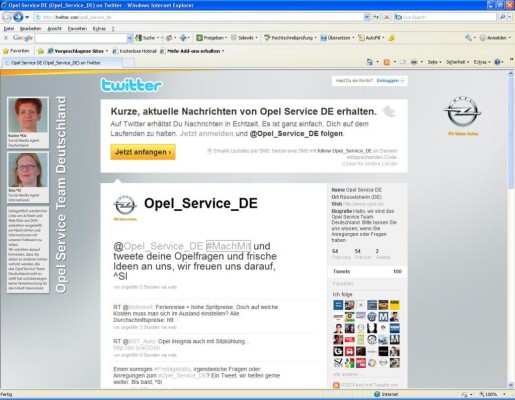Click the printer icon in command bar

point(414,62)
